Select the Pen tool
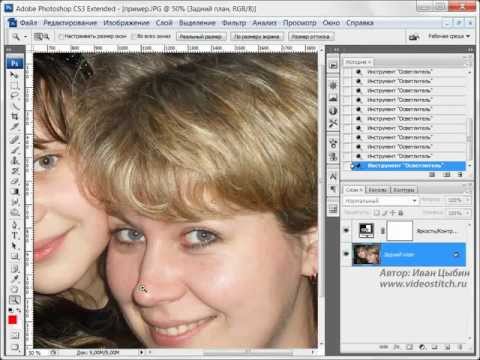 click(14, 224)
